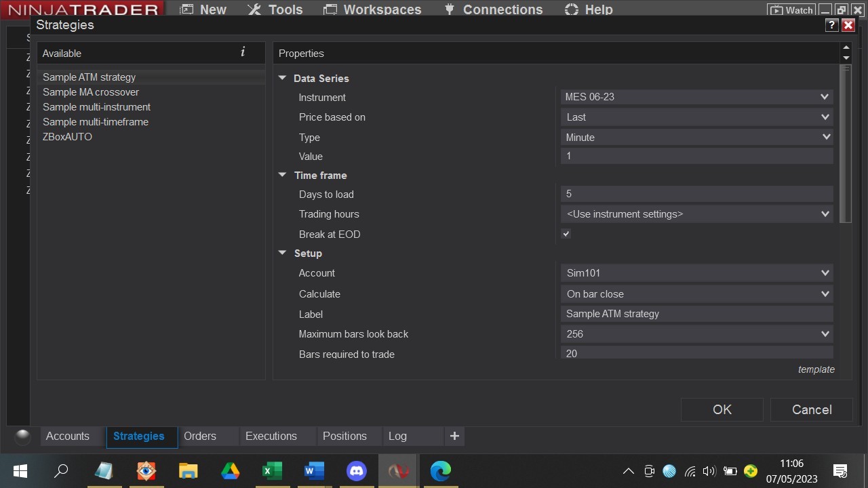
Task: Click the properties panel scroll-down arrow
Action: click(846, 58)
